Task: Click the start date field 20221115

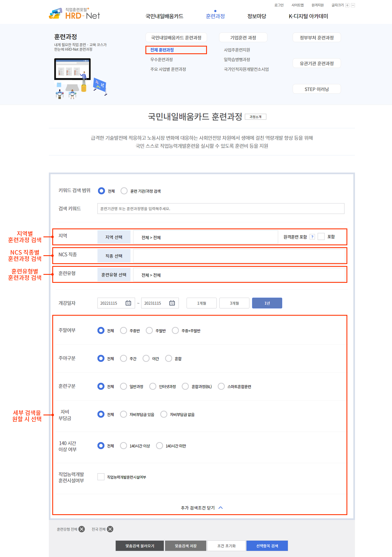Action: pos(116,303)
